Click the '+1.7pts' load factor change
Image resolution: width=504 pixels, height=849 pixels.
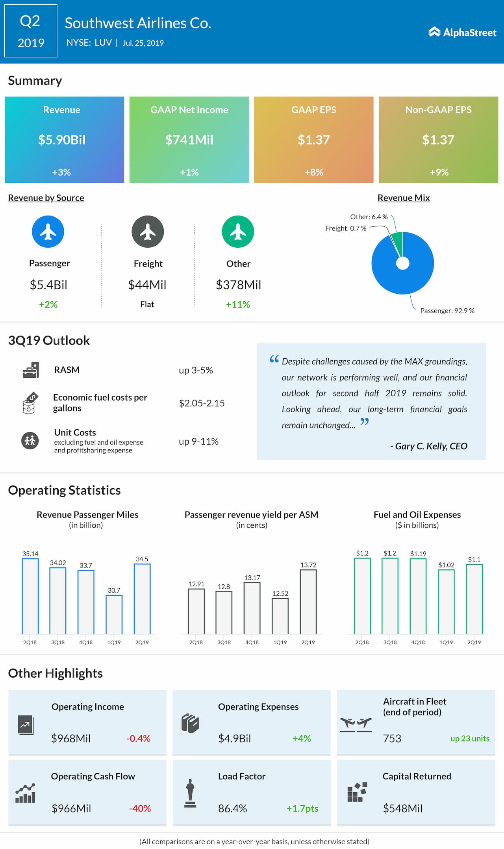302,808
